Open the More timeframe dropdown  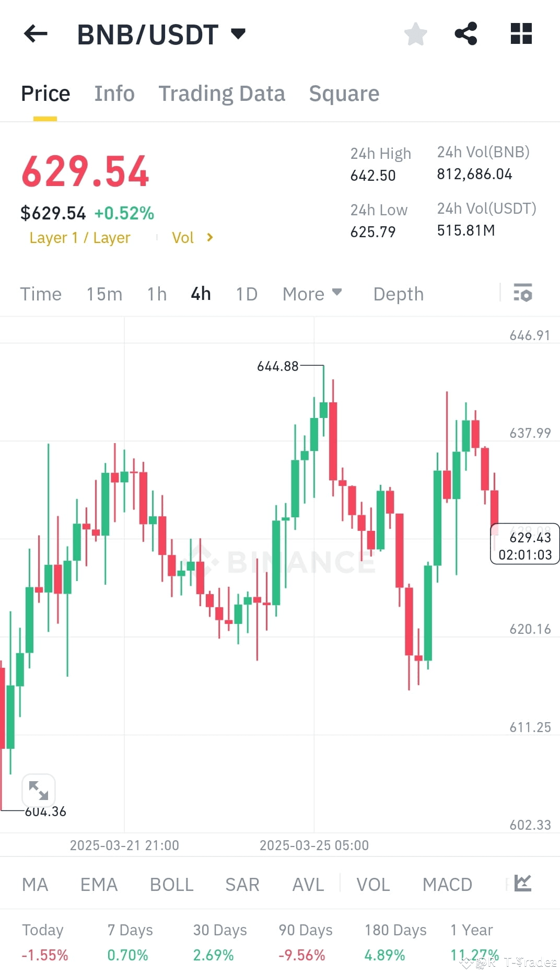pos(312,294)
